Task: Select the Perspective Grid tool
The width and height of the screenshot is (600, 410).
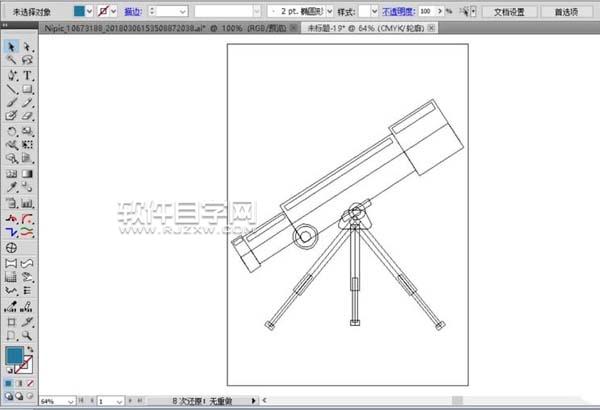Action: (x=27, y=158)
